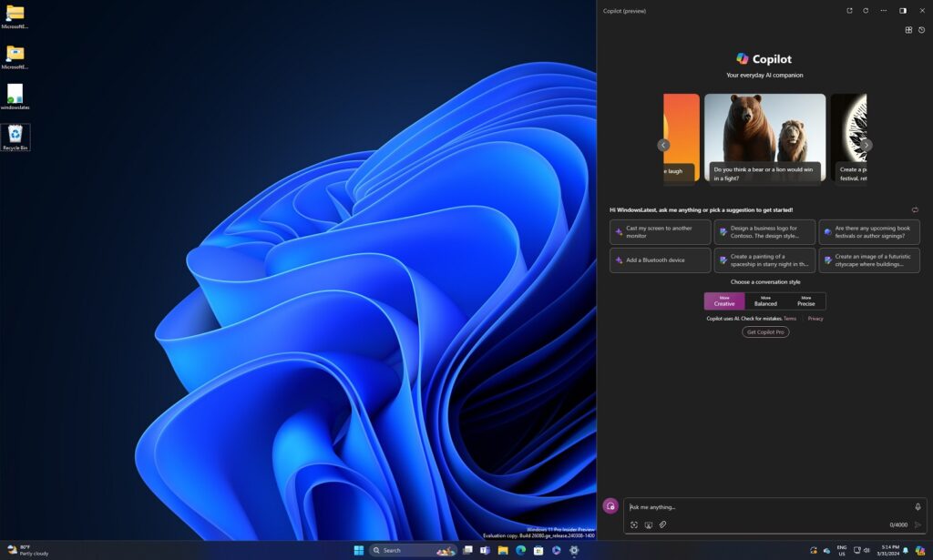Screen dimensions: 933x560
Task: Open the Copilot more options menu
Action: tap(883, 11)
